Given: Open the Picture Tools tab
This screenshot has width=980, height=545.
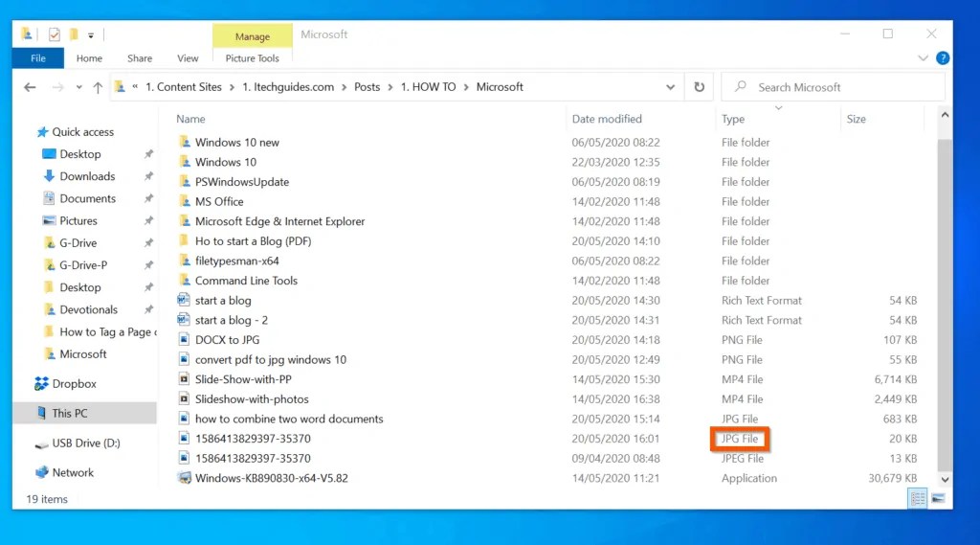Looking at the screenshot, I should [x=253, y=58].
